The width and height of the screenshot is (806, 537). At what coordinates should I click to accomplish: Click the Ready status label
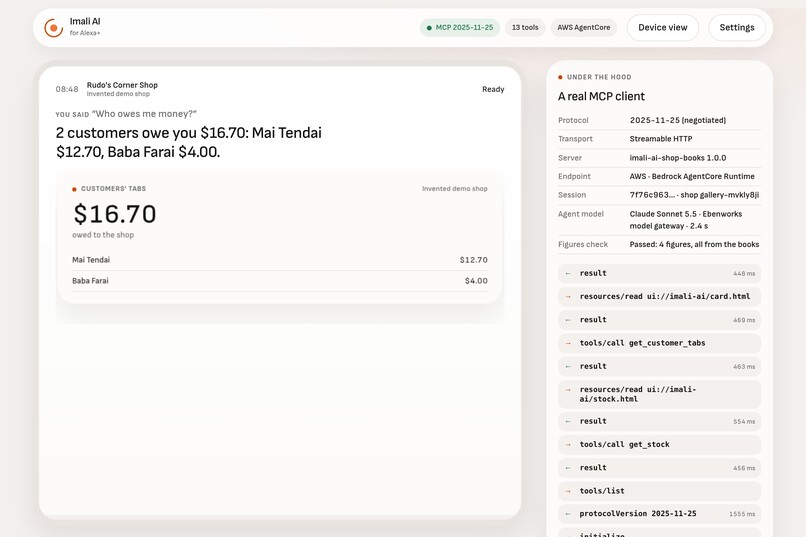point(493,89)
